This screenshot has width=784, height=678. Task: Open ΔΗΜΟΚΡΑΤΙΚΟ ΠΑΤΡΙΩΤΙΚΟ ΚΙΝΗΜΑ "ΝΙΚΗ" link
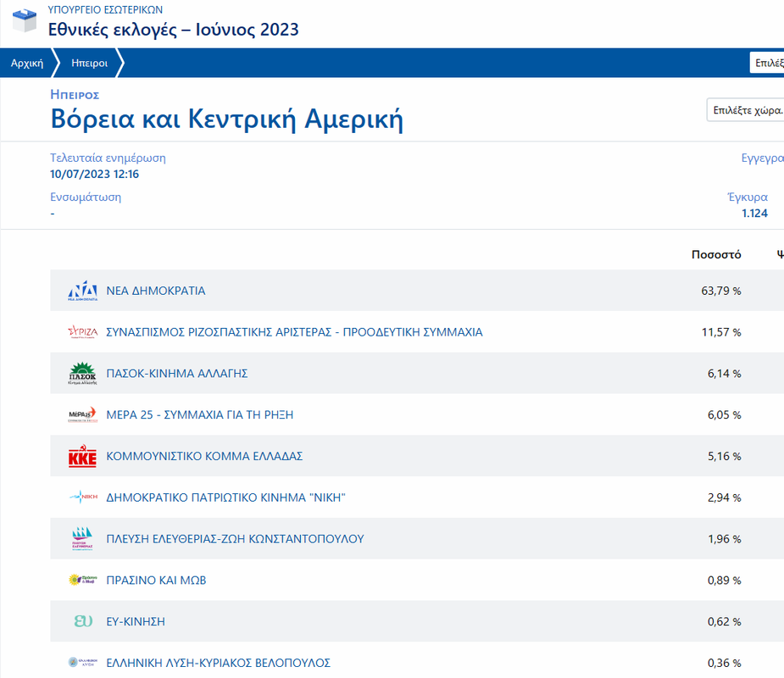[226, 497]
